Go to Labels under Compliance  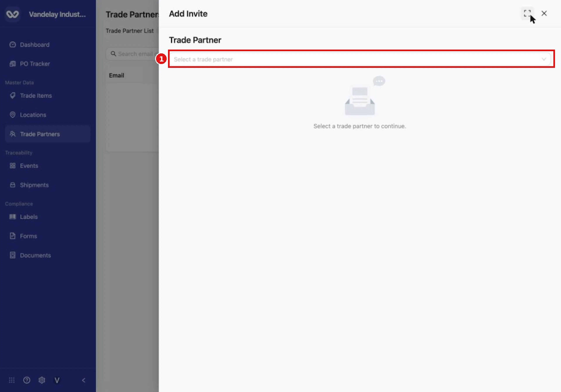pos(48,217)
